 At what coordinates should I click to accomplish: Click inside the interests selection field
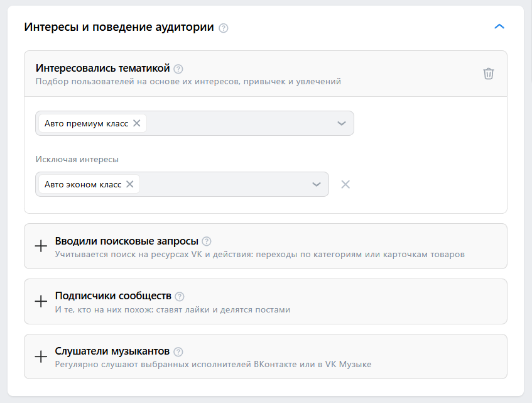point(239,123)
